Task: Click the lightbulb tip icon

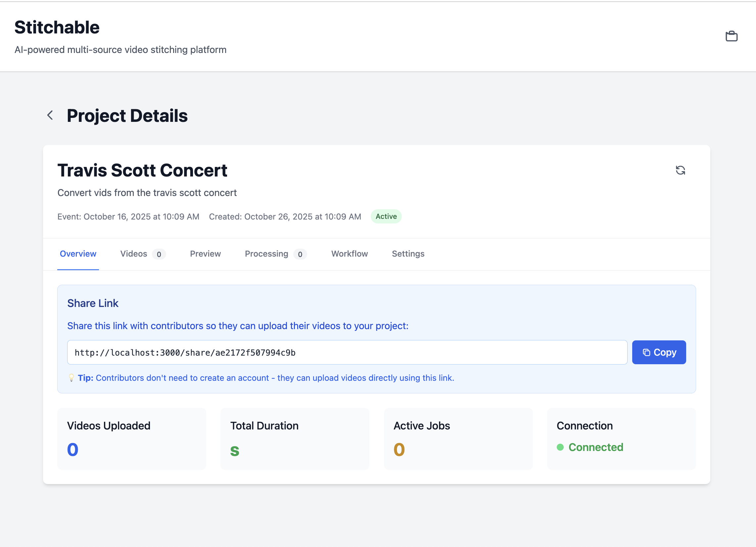Action: (x=71, y=377)
